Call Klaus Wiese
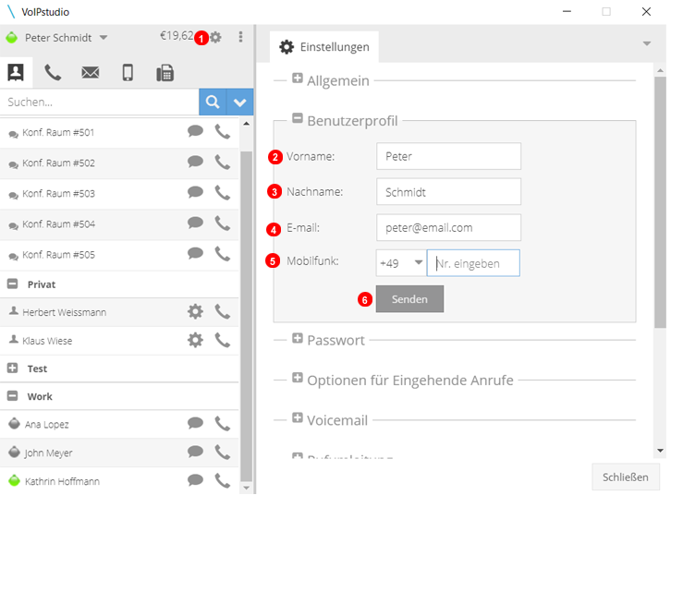Viewport: 683px width, 616px height. coord(223,340)
